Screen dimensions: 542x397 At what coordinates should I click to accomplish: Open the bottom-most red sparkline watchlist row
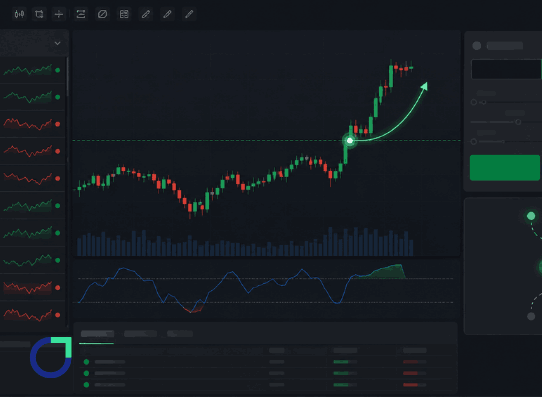click(x=32, y=314)
